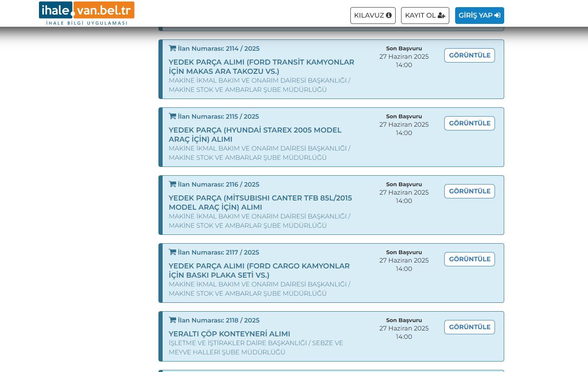588x372 pixels.
Task: View listing 2115 with GÖRÜNTÜLE button
Action: point(469,123)
